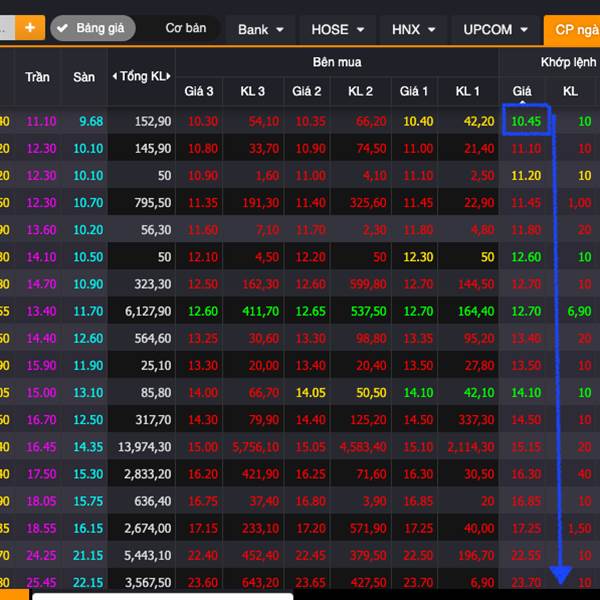
Task: Click the left arrow beside Tổng KL
Action: pyautogui.click(x=114, y=77)
